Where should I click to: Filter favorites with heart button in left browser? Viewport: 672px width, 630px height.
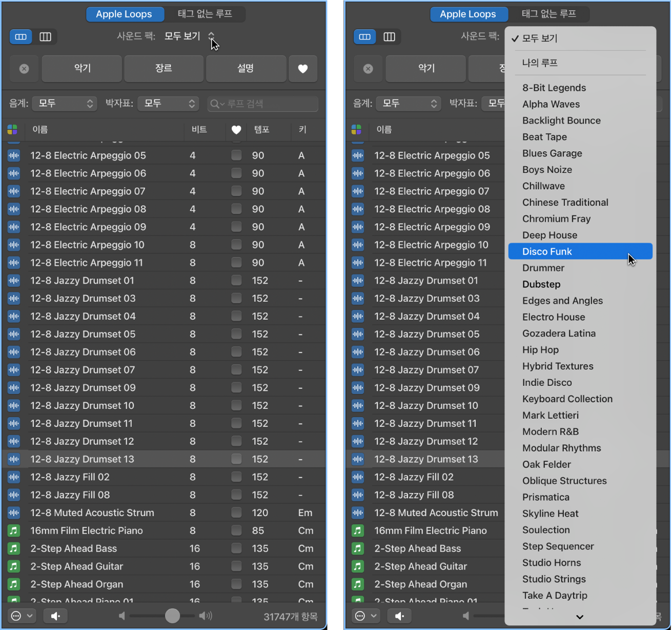click(x=303, y=69)
